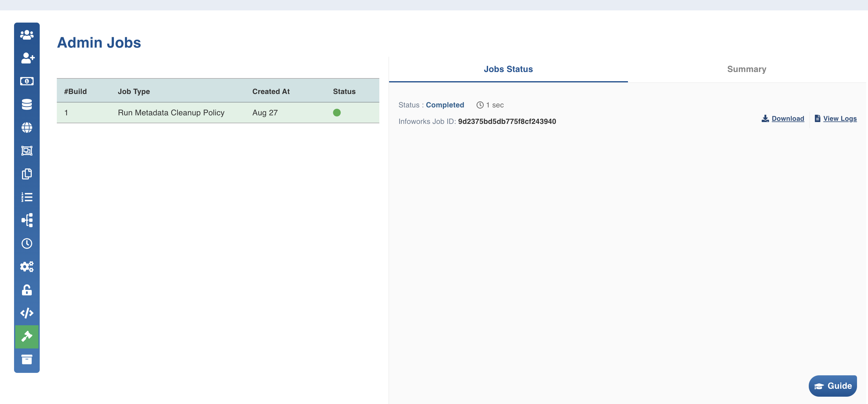
Task: Select the Run Metadata Cleanup Policy row
Action: (218, 113)
